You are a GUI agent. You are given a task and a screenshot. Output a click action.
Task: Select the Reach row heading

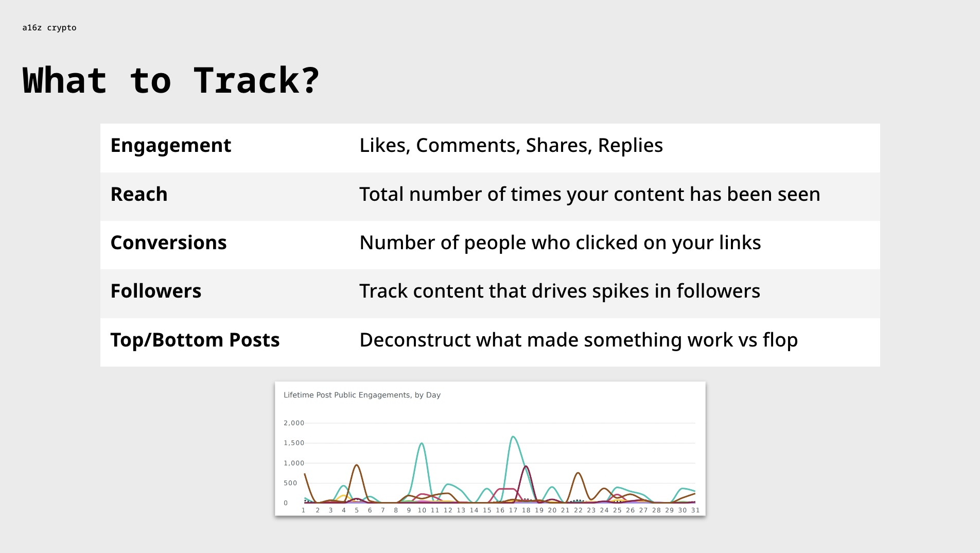(x=139, y=195)
